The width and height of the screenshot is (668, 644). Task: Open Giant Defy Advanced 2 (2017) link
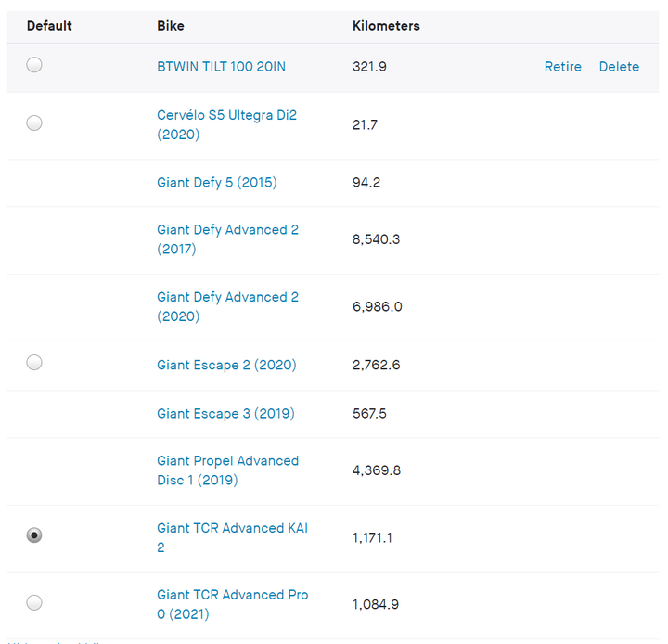tap(227, 239)
